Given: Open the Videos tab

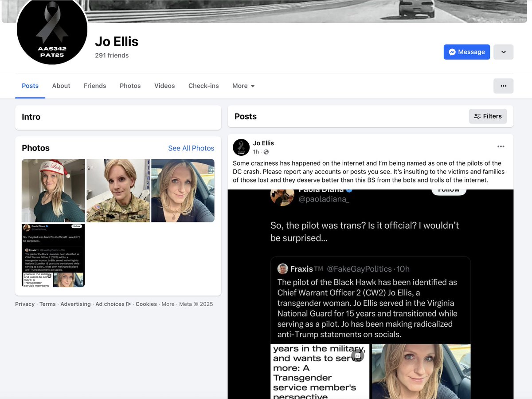Looking at the screenshot, I should coord(164,86).
